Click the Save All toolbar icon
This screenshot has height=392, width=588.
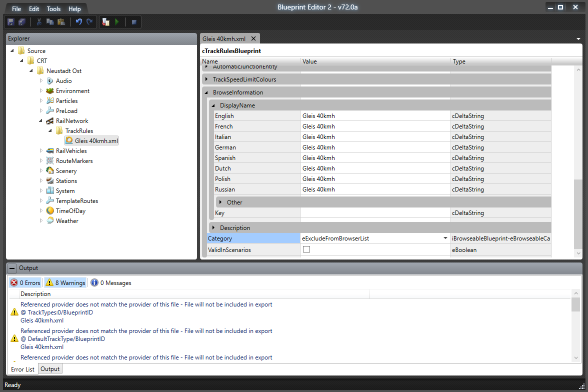click(x=22, y=22)
